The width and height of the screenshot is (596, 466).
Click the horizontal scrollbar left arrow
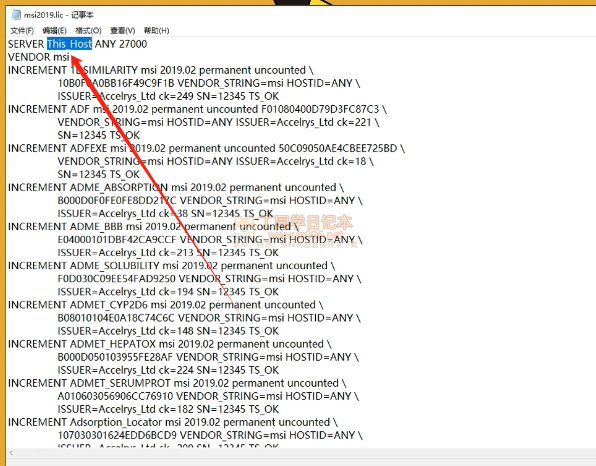(x=11, y=452)
